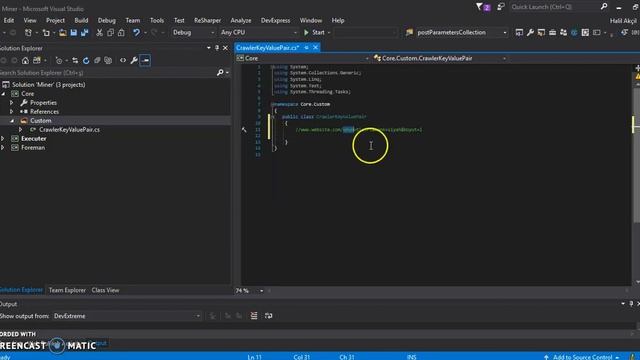Image resolution: width=640 pixels, height=360 pixels.
Task: Close the CrawlerKeyValuePair.cs tab
Action: coord(316,48)
